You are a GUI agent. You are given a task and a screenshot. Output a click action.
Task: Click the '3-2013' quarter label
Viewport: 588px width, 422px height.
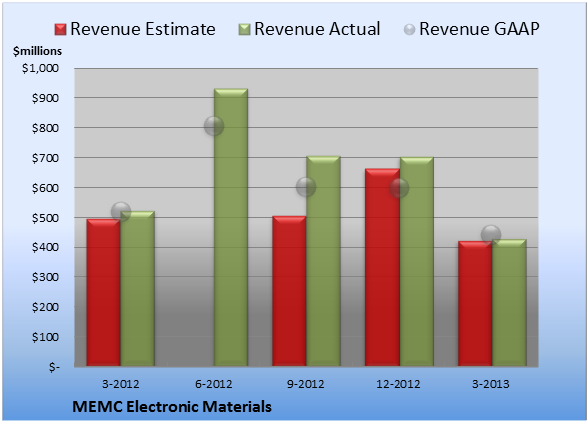click(491, 384)
